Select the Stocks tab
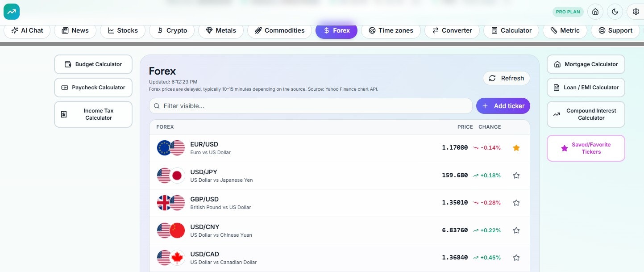The height and width of the screenshot is (272, 644). coord(122,30)
